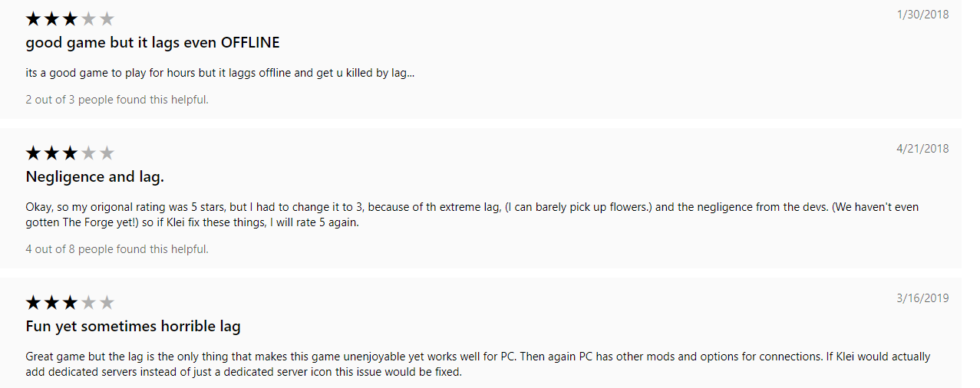Screen dimensions: 980x388
Task: Click the first star of the top review
Action: click(33, 19)
